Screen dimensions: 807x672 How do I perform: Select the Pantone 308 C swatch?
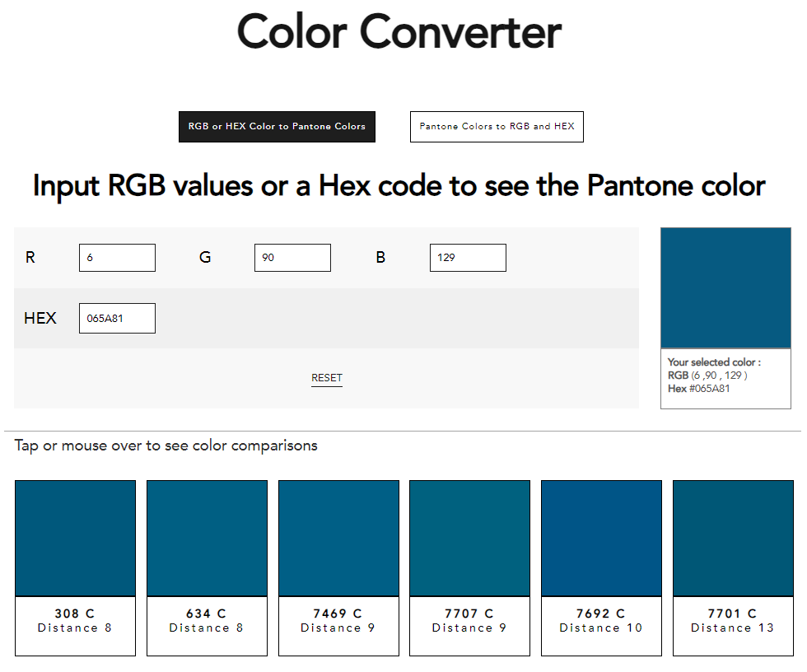[x=75, y=538]
